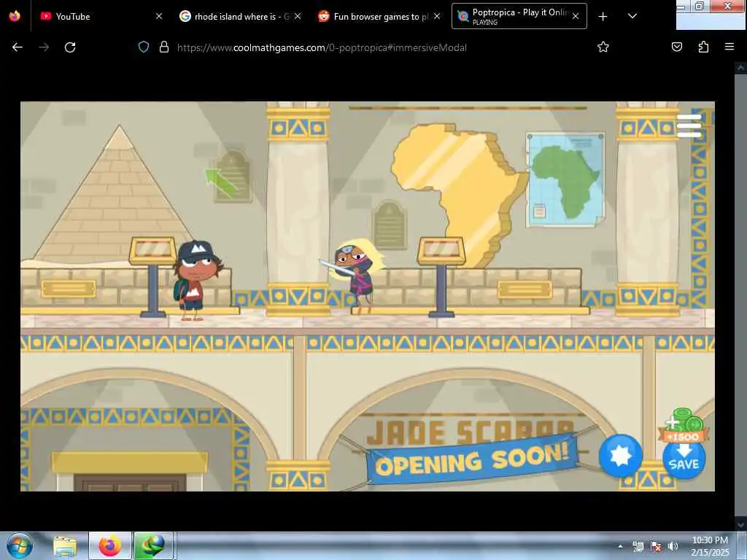Click the green globe taskbar app icon
This screenshot has height=560, width=747.
point(152,545)
